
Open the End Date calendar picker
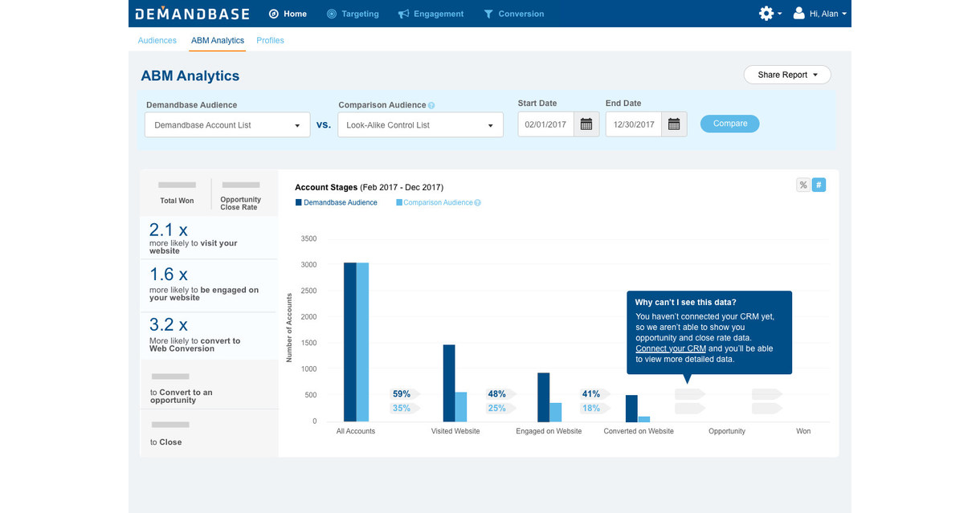pos(674,124)
